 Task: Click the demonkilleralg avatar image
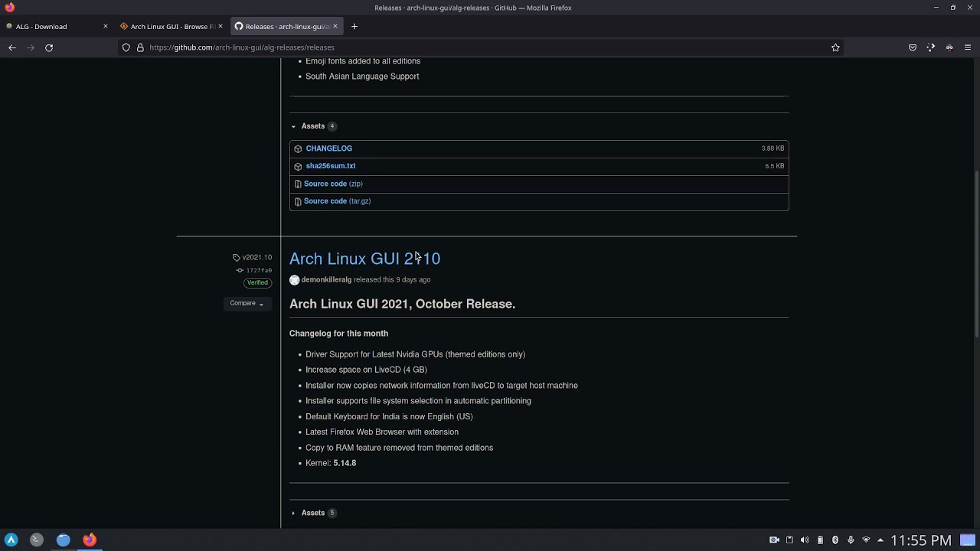point(294,280)
